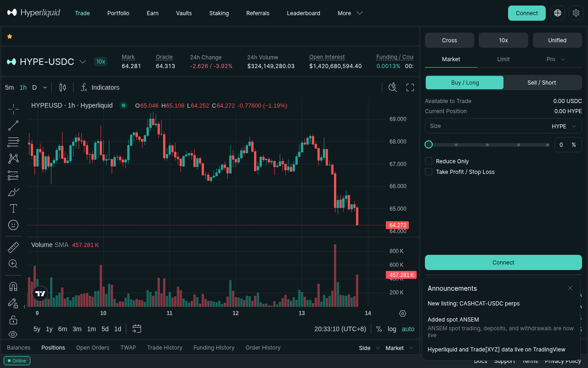Enable Take Profit / Stop Loss checkbox
Viewport: 588px width, 368px height.
point(429,172)
